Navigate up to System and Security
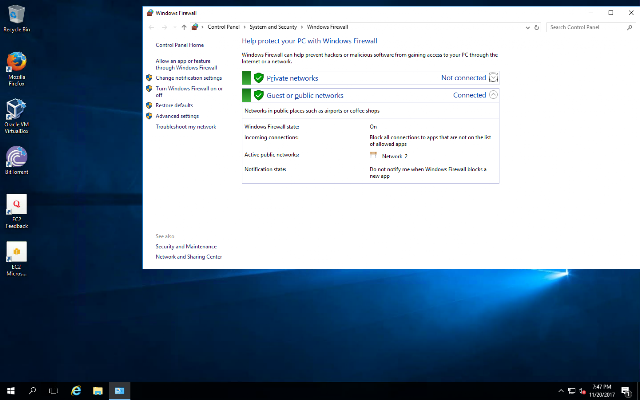This screenshot has height=400, width=640. (x=184, y=27)
